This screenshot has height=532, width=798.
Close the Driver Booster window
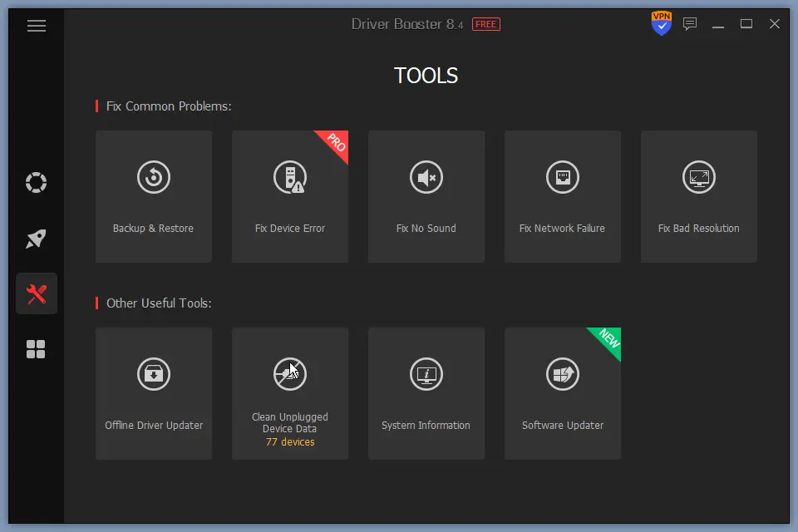pos(775,24)
